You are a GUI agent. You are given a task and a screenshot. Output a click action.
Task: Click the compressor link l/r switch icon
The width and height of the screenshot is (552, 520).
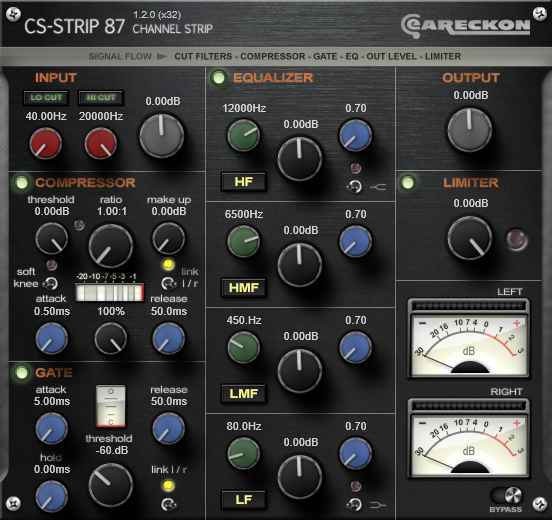[x=168, y=283]
